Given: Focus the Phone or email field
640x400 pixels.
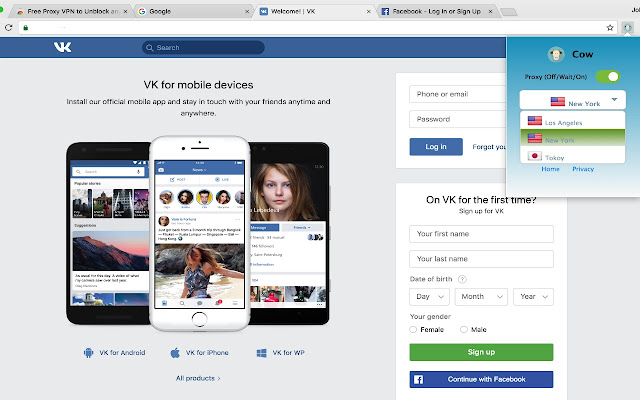Looking at the screenshot, I should (x=458, y=94).
